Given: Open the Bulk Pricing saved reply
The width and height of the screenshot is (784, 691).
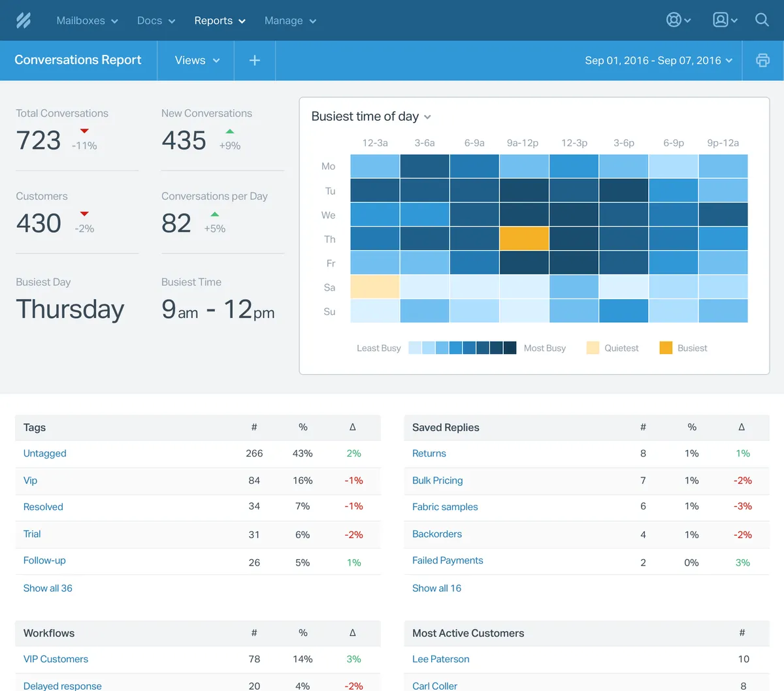Looking at the screenshot, I should click(x=437, y=480).
